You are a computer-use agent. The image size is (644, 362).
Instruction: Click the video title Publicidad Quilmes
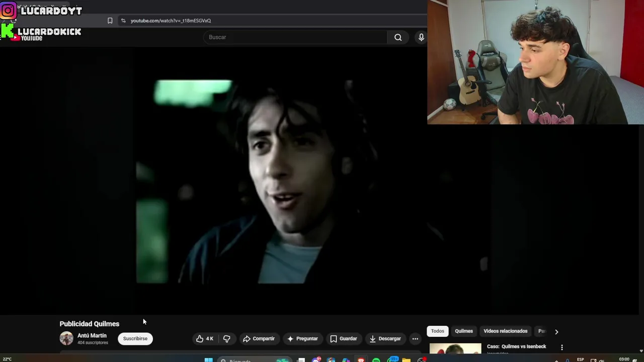(90, 324)
